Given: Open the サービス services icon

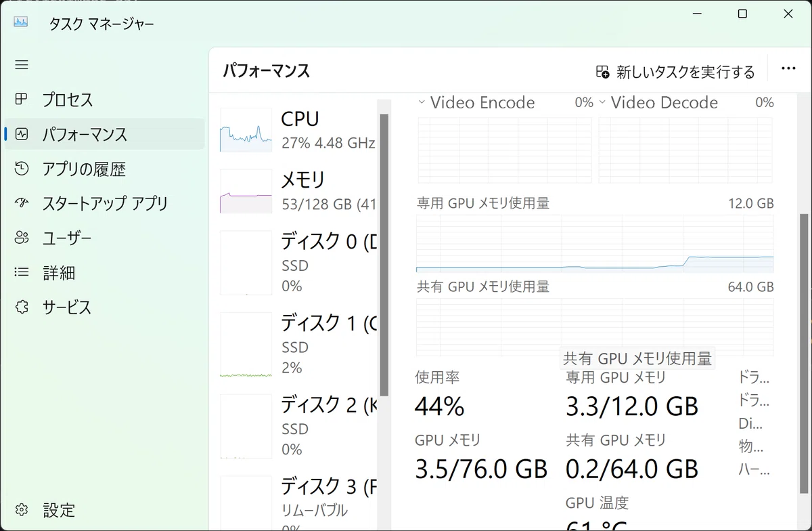Looking at the screenshot, I should click(x=22, y=307).
